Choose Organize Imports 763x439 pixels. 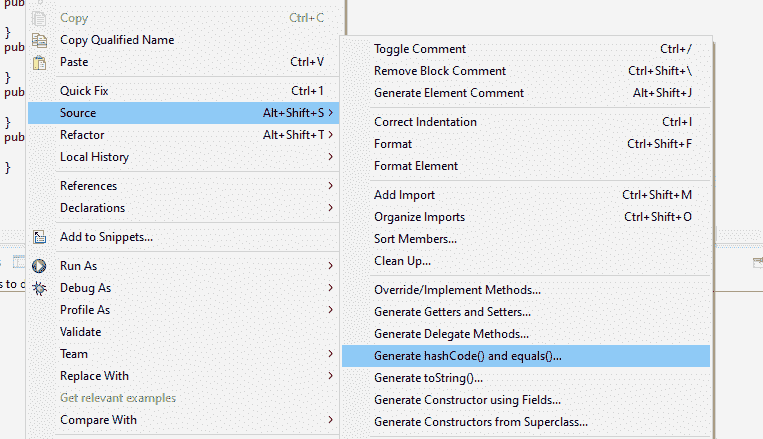(x=419, y=217)
